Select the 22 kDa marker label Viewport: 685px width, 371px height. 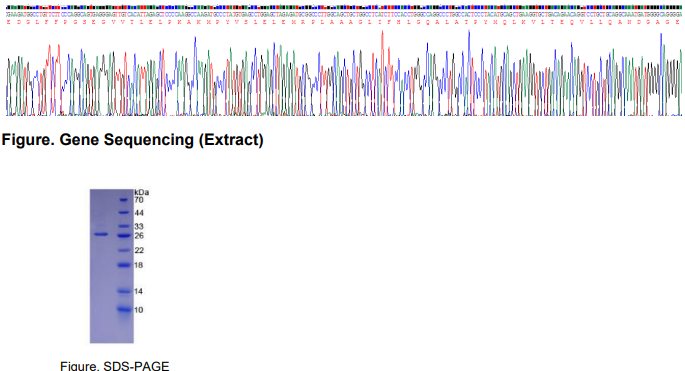tap(139, 250)
